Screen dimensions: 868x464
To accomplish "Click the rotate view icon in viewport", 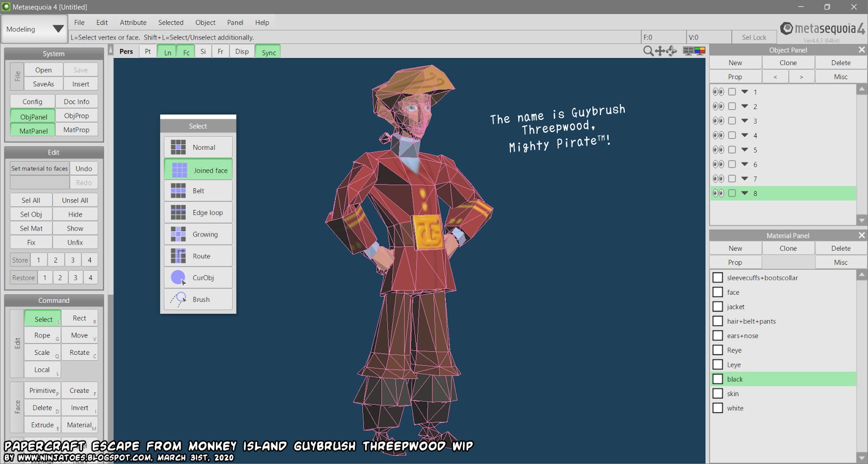I will tap(672, 51).
